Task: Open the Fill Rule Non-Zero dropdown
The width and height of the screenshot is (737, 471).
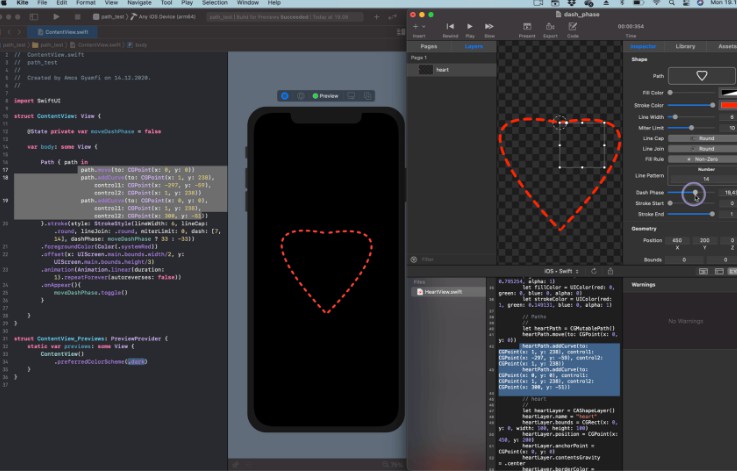Action: pos(705,158)
